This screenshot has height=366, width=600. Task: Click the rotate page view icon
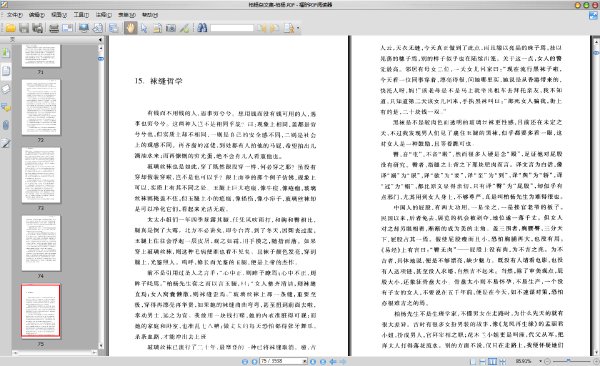[98, 28]
